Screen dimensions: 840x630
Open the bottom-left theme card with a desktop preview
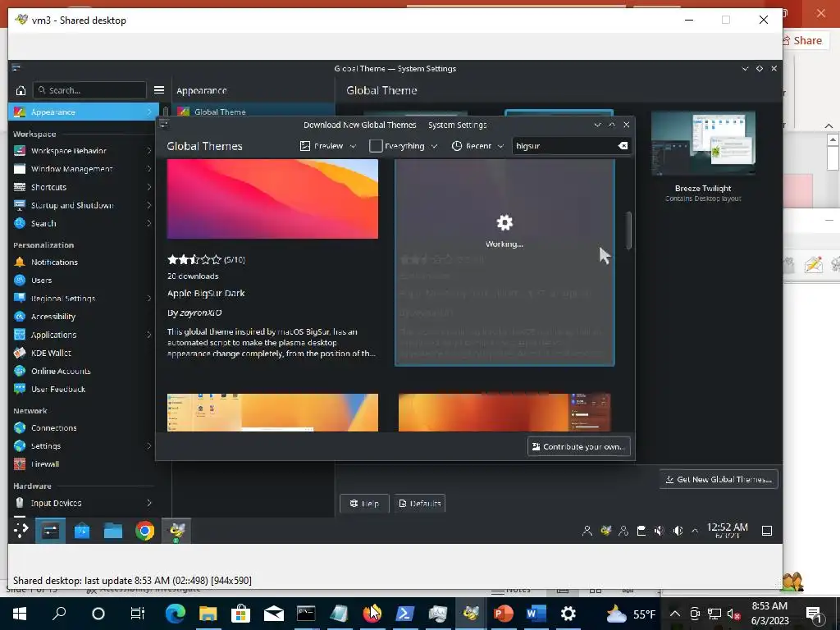[272, 413]
